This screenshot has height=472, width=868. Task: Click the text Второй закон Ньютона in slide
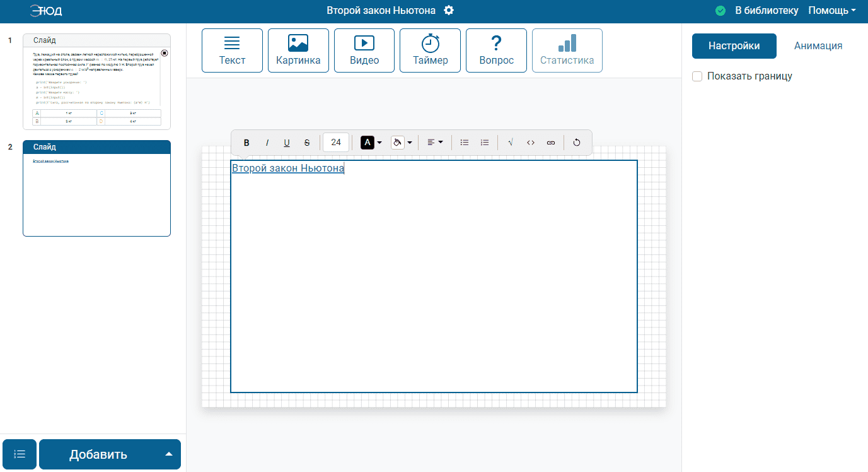(288, 168)
